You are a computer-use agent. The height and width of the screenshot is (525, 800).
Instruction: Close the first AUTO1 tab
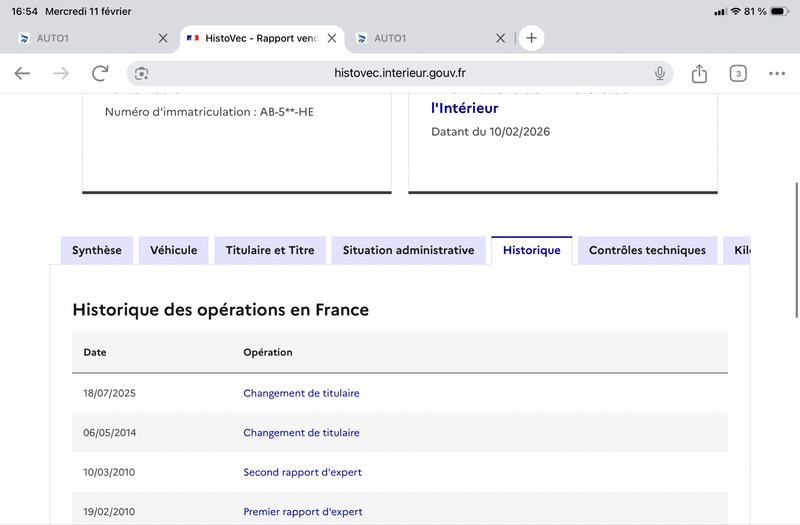click(x=163, y=38)
